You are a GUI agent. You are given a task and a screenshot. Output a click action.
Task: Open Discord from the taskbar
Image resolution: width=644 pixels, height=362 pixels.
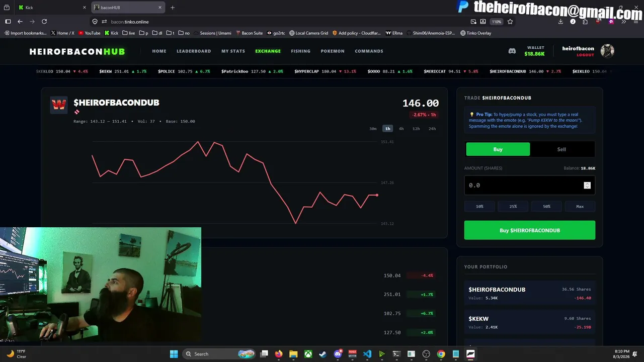click(338, 354)
